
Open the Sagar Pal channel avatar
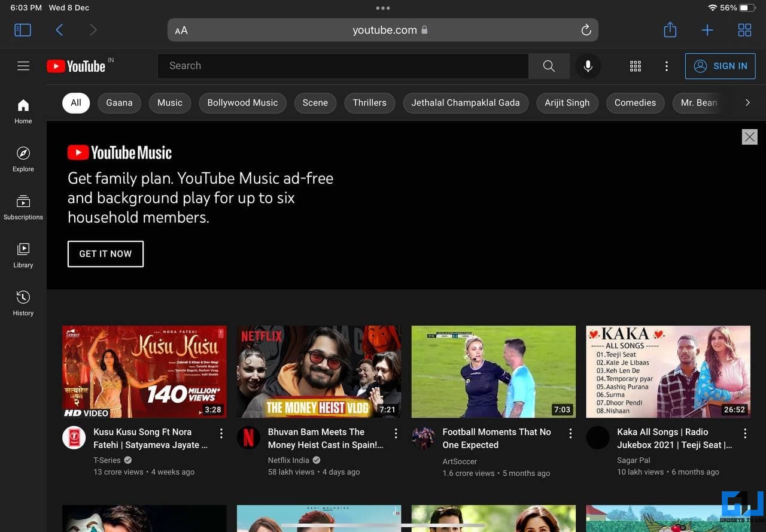598,438
